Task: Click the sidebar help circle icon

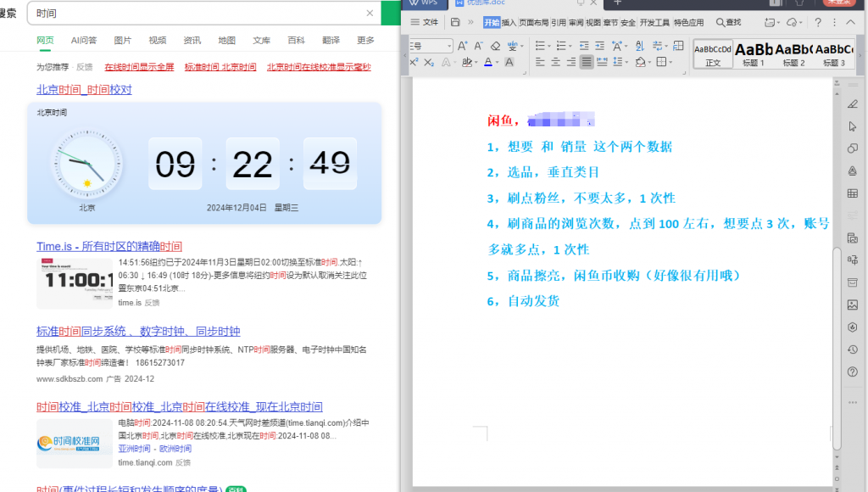Action: 853,372
